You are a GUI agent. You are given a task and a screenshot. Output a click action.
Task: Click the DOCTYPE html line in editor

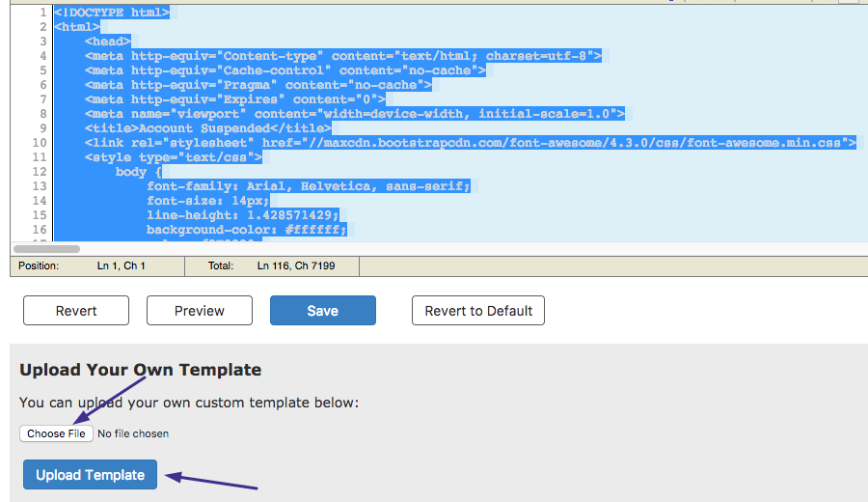tap(112, 13)
